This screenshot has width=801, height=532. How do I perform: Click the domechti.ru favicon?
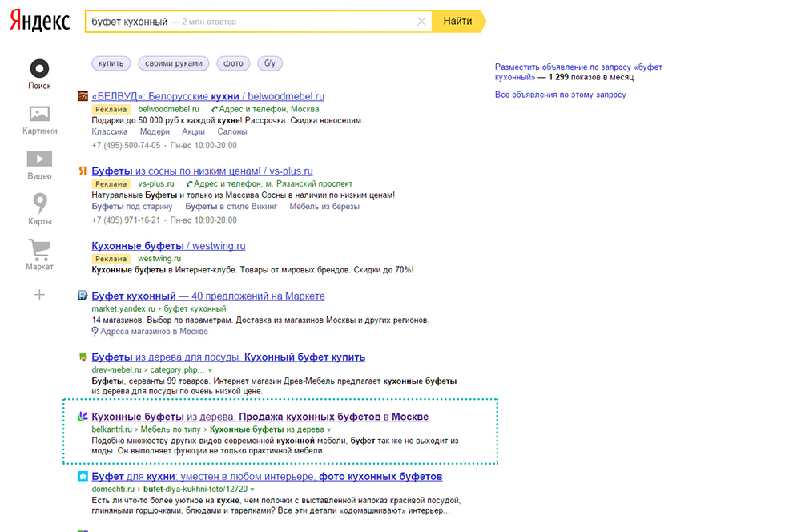[x=83, y=476]
